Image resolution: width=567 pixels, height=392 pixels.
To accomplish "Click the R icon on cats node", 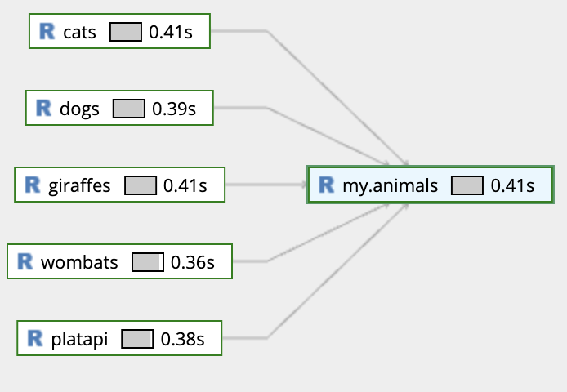I will (47, 32).
